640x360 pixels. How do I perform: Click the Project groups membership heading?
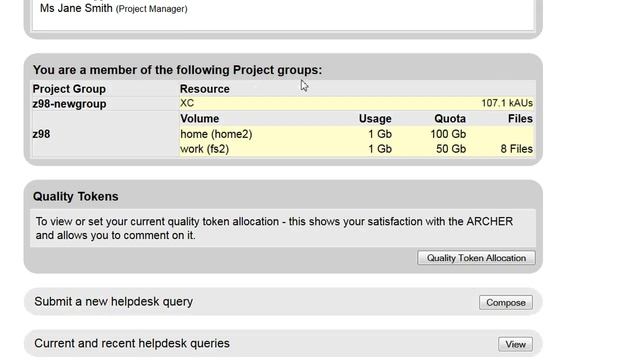pos(177,70)
